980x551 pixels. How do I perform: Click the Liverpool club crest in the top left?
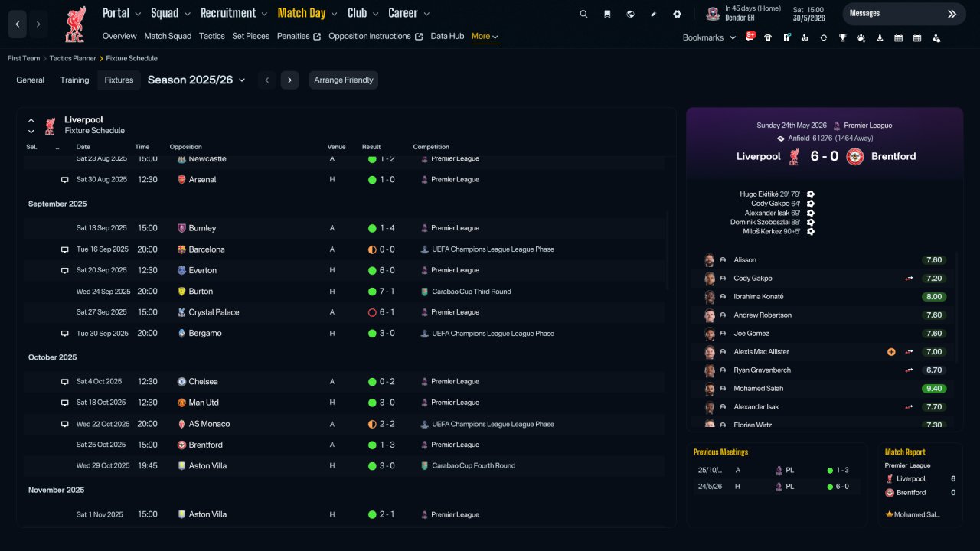pos(75,24)
